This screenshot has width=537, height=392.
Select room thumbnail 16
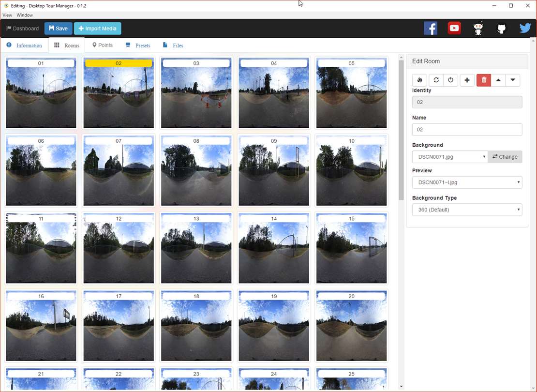tap(41, 326)
